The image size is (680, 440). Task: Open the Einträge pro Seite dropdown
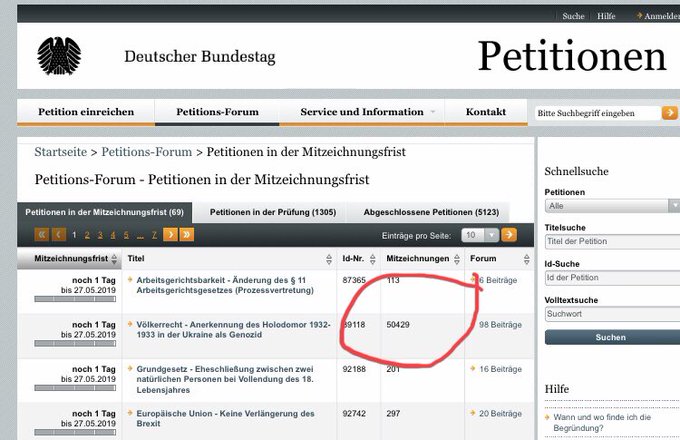tap(480, 235)
